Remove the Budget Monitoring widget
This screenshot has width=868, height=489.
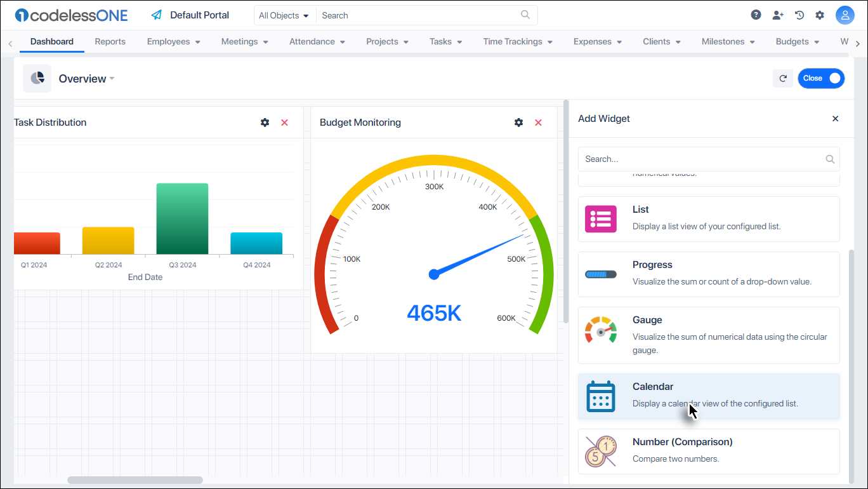click(x=538, y=122)
